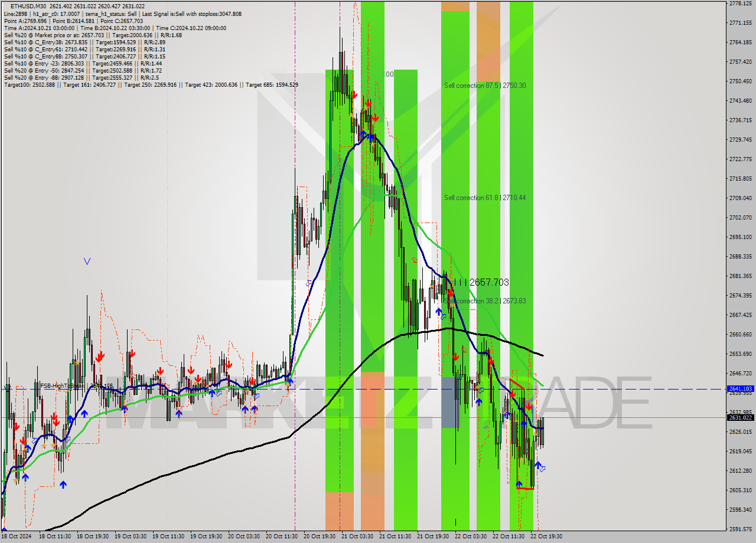Click the current price tag 2631.022

[x=740, y=417]
